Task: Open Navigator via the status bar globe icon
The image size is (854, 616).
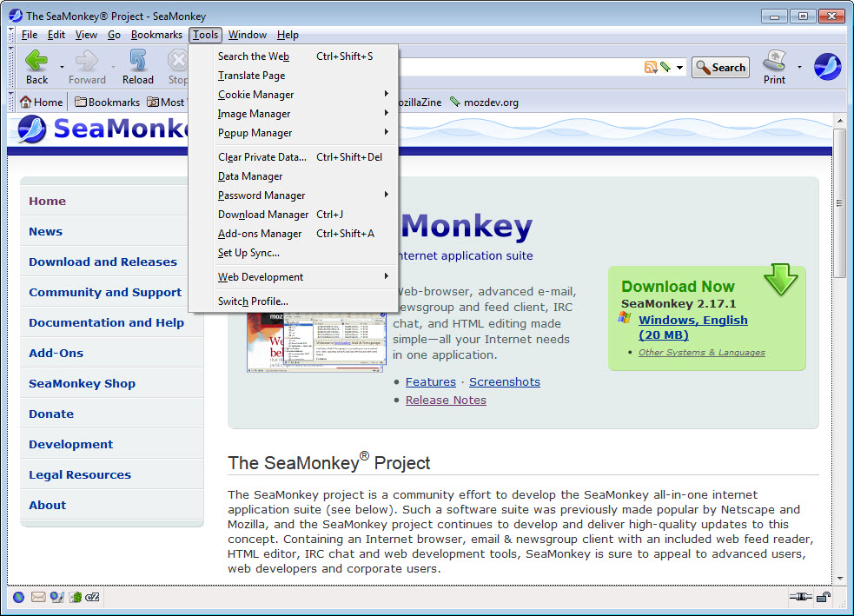Action: click(18, 597)
